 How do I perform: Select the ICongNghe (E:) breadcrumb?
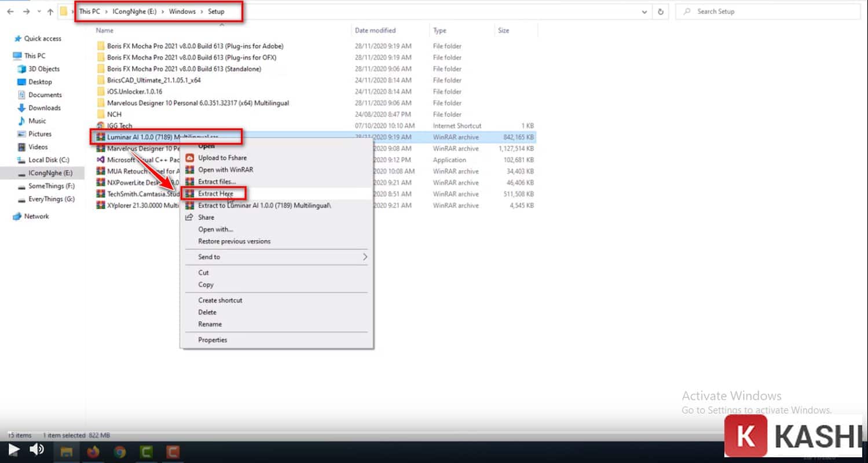click(x=134, y=12)
